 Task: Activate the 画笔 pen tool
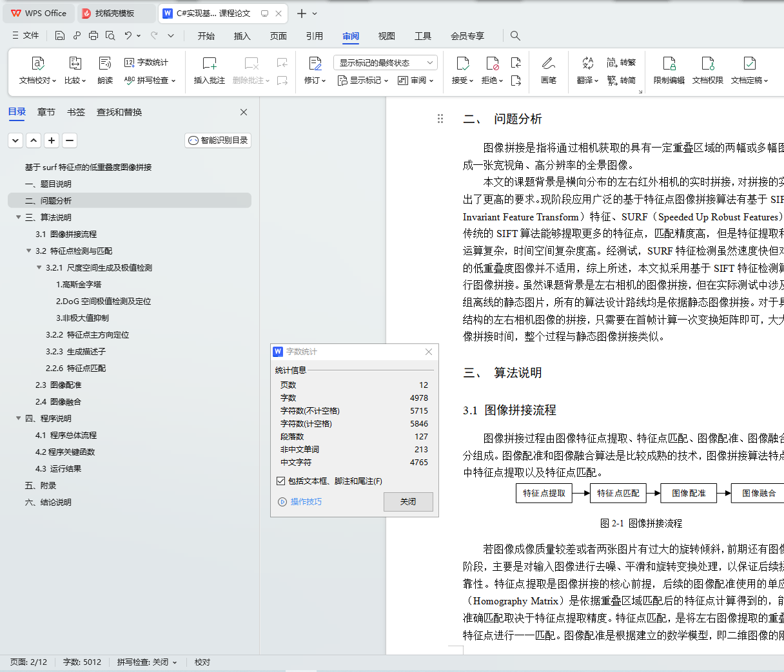point(549,70)
